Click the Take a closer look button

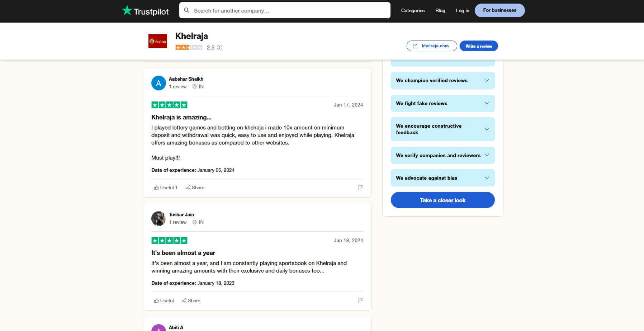(442, 200)
